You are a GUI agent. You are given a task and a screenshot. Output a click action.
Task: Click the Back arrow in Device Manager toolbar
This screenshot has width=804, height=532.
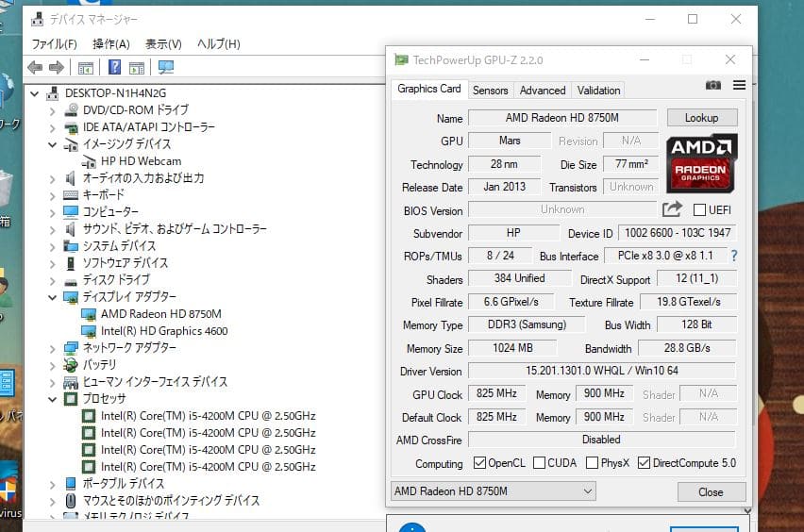click(x=35, y=67)
